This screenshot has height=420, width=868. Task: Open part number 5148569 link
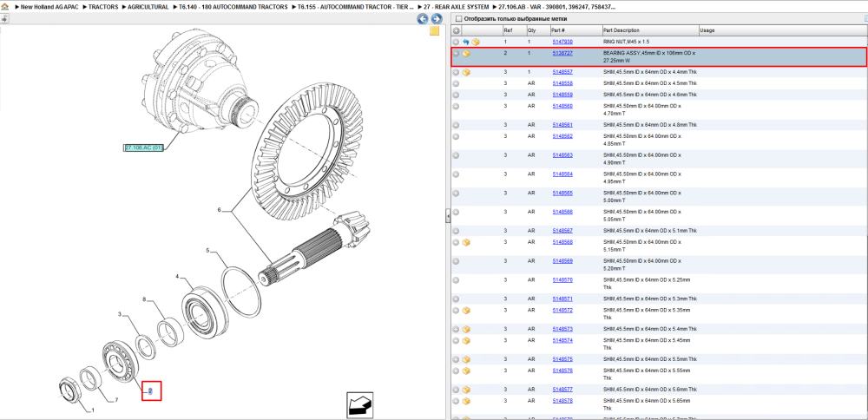(562, 260)
